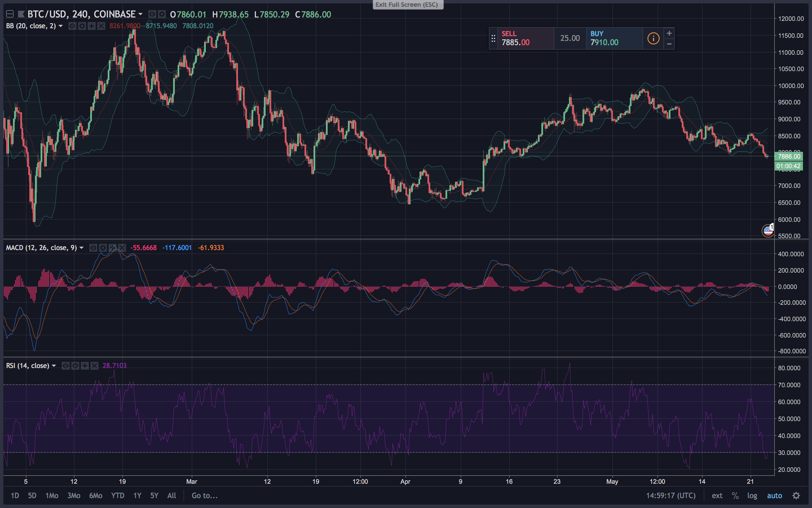812x508 pixels.
Task: Toggle the % percentage scale
Action: pyautogui.click(x=735, y=496)
